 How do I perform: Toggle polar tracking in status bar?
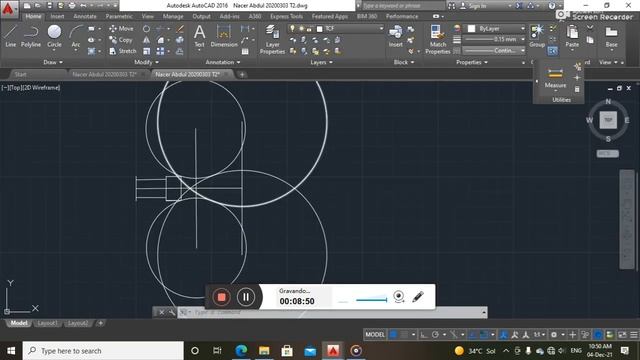click(435, 335)
